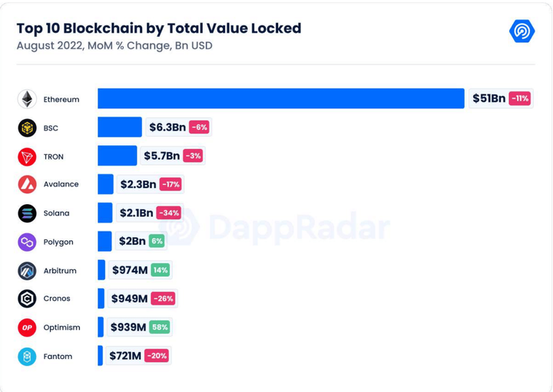Click the Arbitrum name label
The image size is (553, 392).
click(60, 271)
